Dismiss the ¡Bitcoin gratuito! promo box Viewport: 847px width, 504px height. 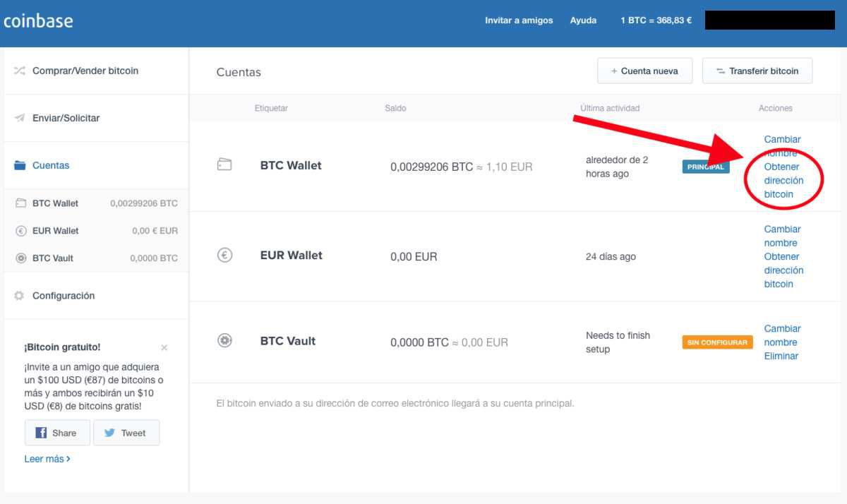164,347
